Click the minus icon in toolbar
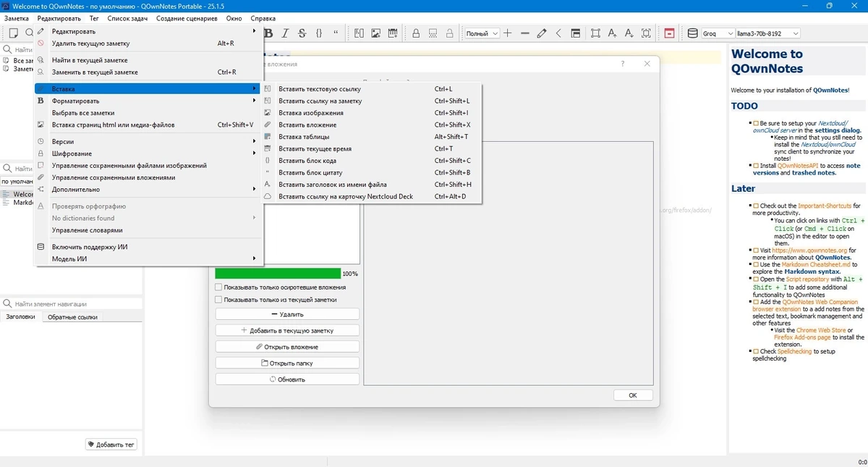 pyautogui.click(x=525, y=33)
